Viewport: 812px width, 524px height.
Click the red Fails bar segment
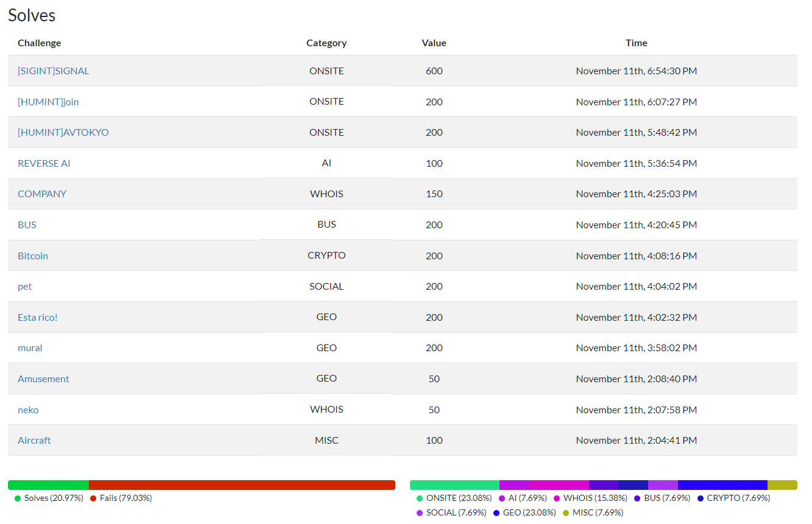tap(242, 485)
